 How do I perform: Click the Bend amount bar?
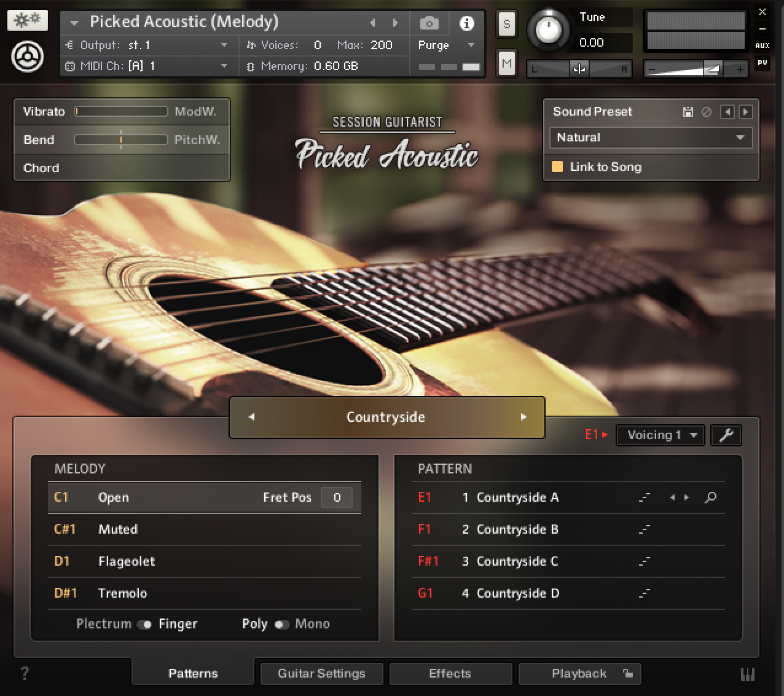tap(121, 140)
